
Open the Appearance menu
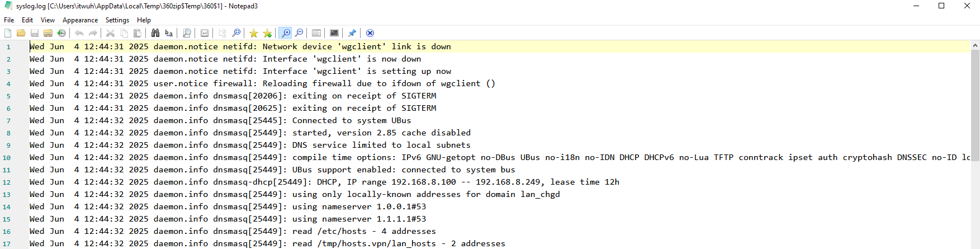[80, 20]
